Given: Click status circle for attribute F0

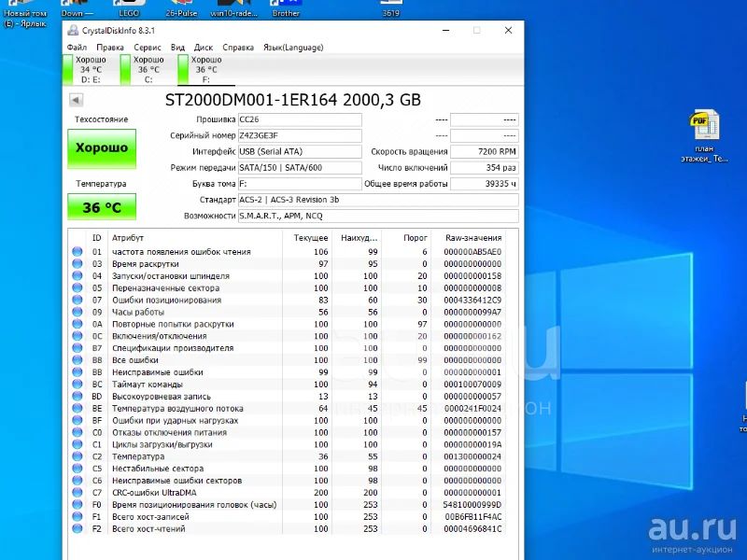Looking at the screenshot, I should (x=78, y=504).
